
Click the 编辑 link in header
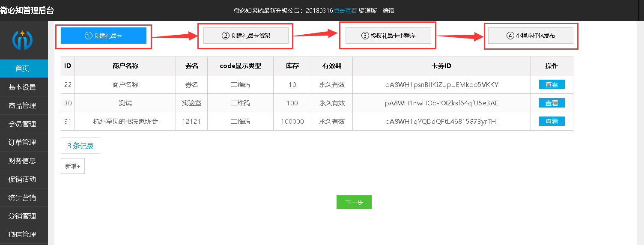click(388, 11)
